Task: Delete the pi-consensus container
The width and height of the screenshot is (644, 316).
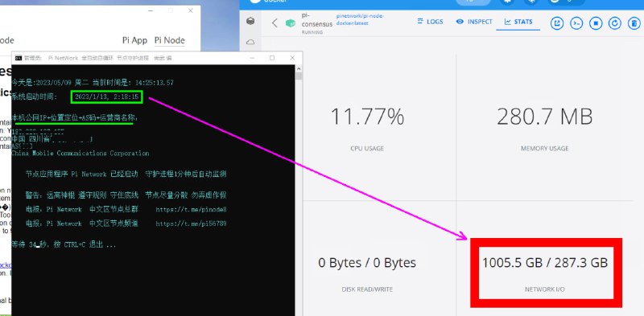Action: click(x=634, y=23)
